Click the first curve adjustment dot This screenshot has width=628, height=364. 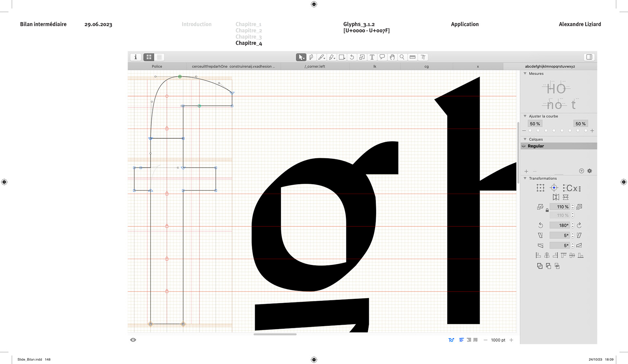pyautogui.click(x=530, y=131)
